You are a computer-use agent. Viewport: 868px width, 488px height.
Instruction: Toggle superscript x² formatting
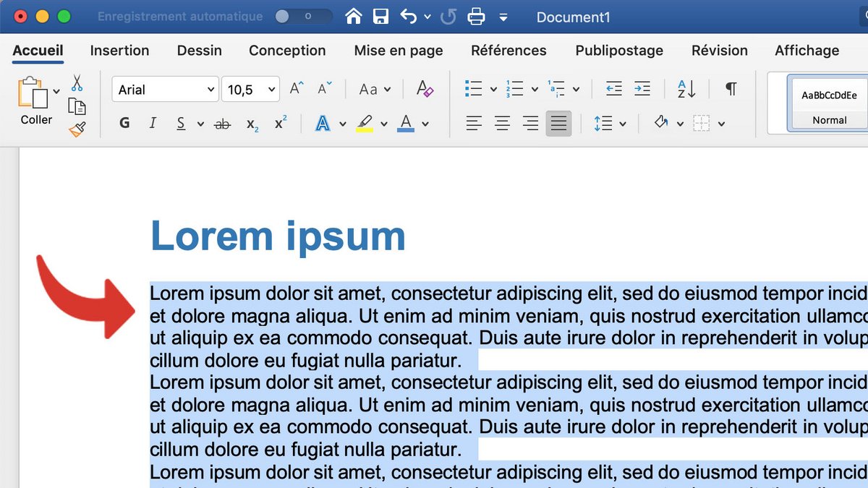point(281,123)
